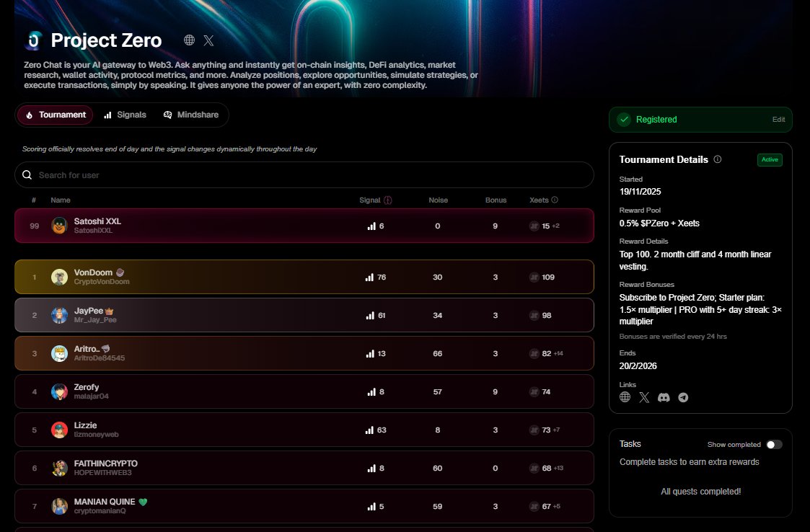Click the Bonus column header
Image resolution: width=810 pixels, height=532 pixels.
pos(496,200)
